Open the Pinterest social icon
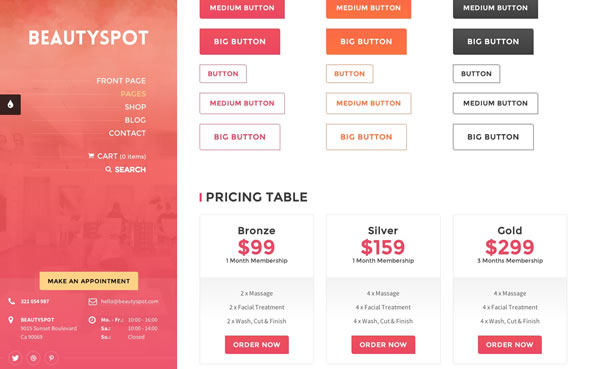This screenshot has width=590, height=369. click(52, 358)
